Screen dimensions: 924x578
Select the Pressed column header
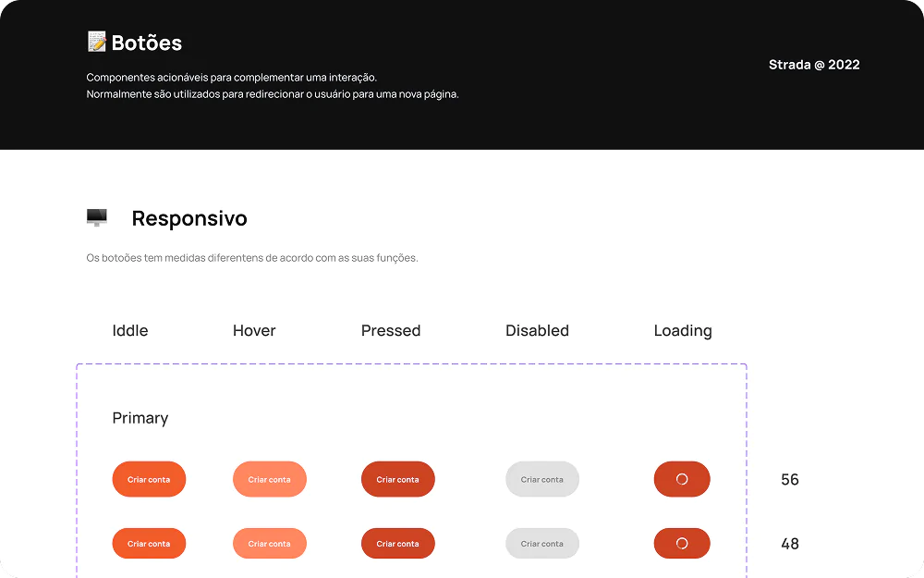[391, 330]
